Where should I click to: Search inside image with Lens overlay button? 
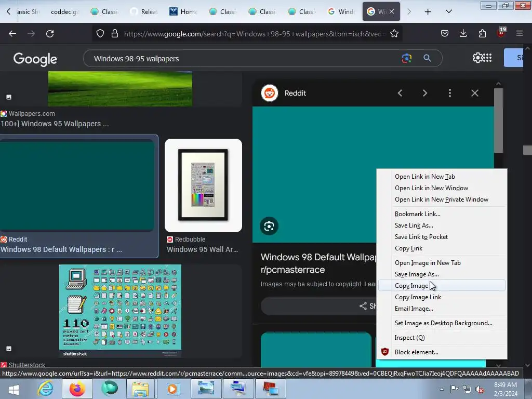tap(269, 226)
